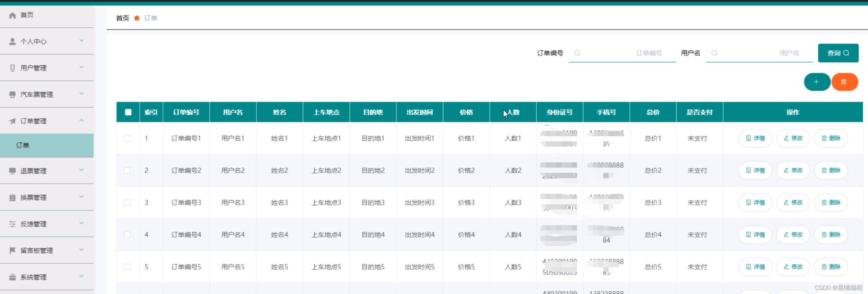This screenshot has height=294, width=868.
Task: Expand the 换票管理 menu chevron
Action: pos(81,196)
